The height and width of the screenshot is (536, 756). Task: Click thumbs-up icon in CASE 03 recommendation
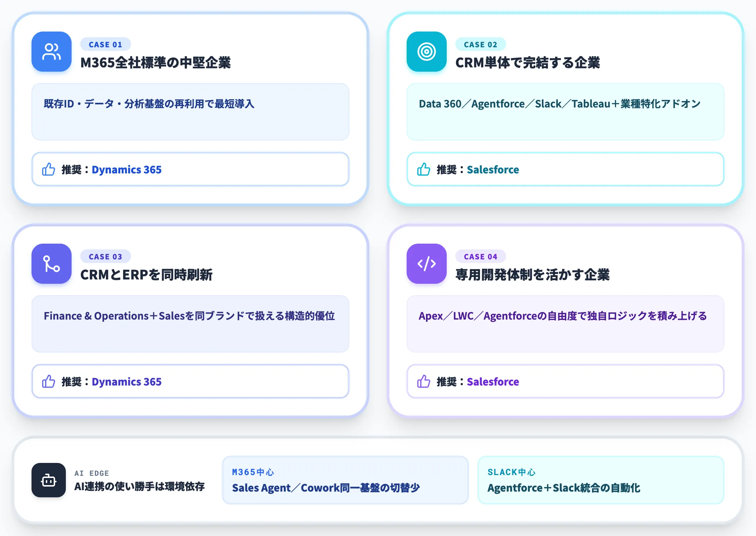tap(49, 381)
